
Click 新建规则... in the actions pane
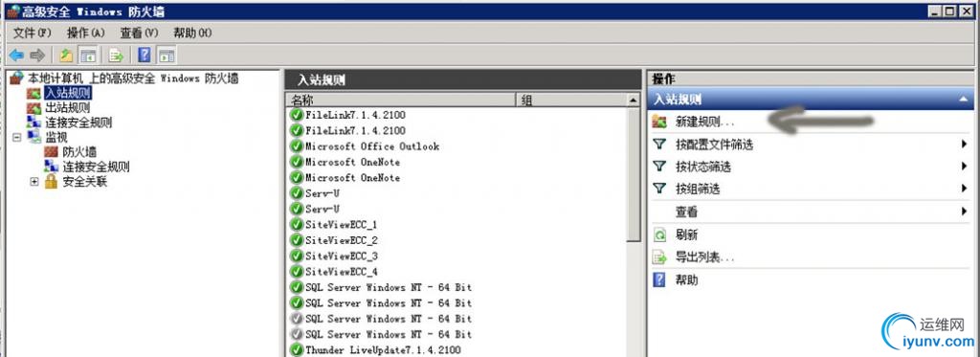click(x=705, y=122)
